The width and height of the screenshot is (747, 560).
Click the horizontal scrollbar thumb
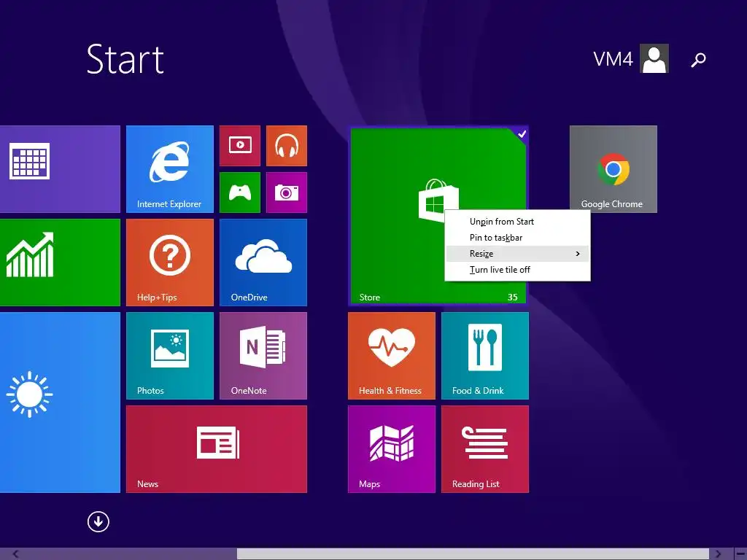(473, 554)
